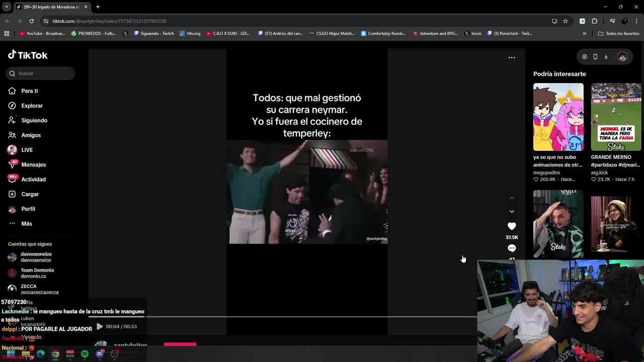This screenshot has width=644, height=362.
Task: Expand the Más menu
Action: coord(20,224)
